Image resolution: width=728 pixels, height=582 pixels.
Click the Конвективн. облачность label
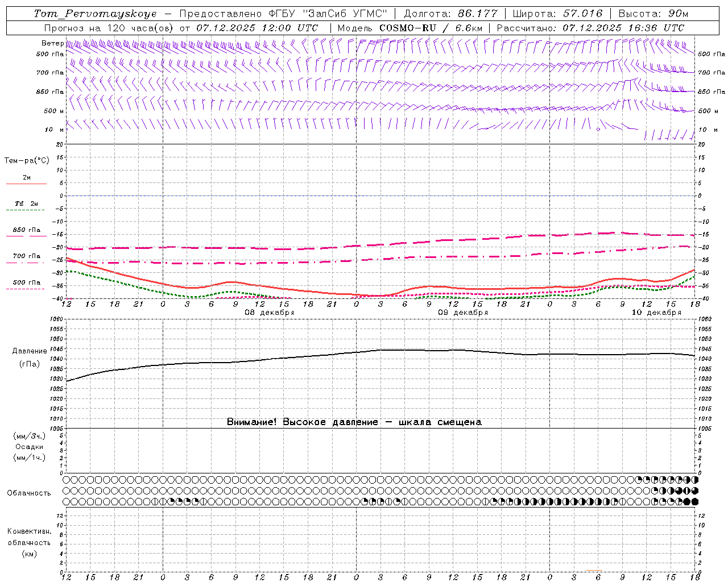(x=29, y=537)
